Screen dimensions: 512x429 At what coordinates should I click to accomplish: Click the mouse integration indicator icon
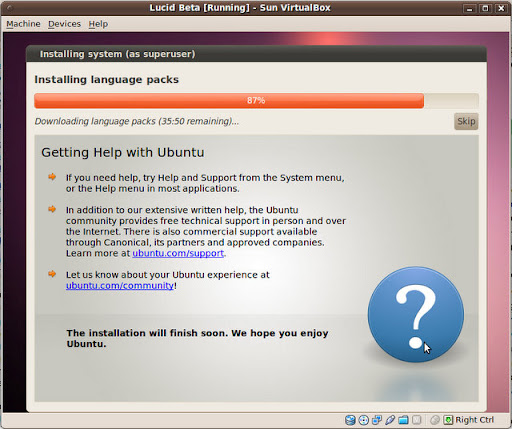(x=435, y=420)
